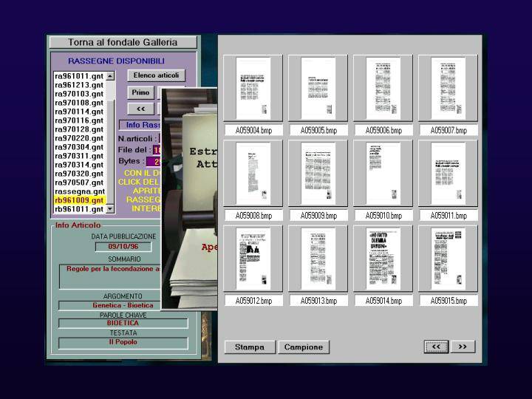The height and width of the screenshot is (399, 532).
Task: Open thumbnail A059005.bmp
Action: 318,88
